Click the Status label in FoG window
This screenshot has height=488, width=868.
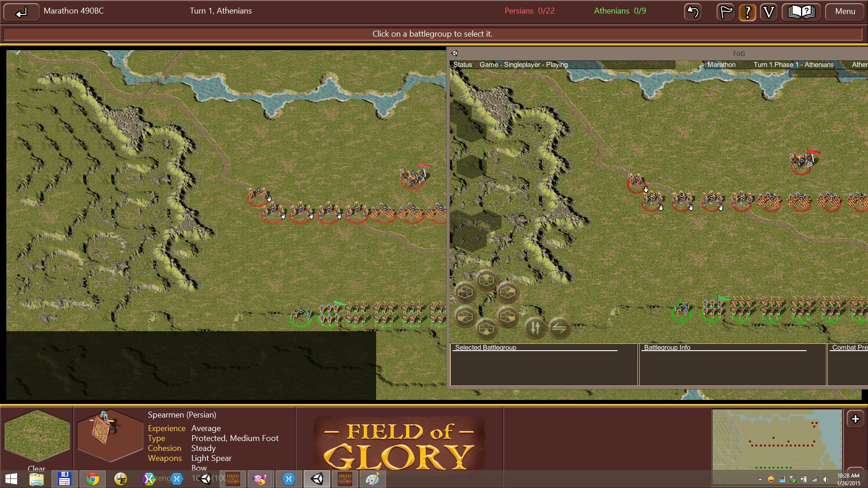(x=462, y=65)
